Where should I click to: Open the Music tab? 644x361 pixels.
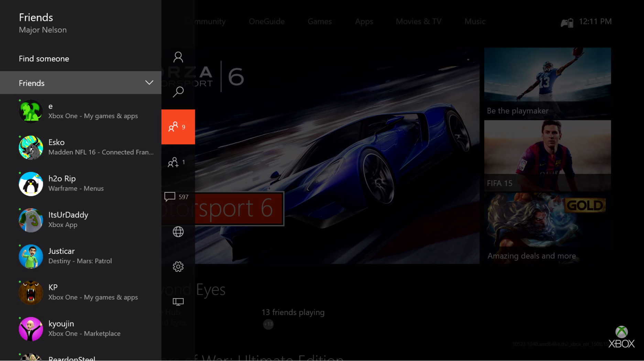475,21
